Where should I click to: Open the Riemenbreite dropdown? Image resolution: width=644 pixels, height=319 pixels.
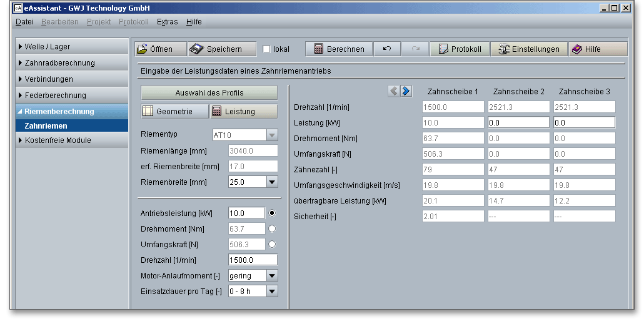272,182
